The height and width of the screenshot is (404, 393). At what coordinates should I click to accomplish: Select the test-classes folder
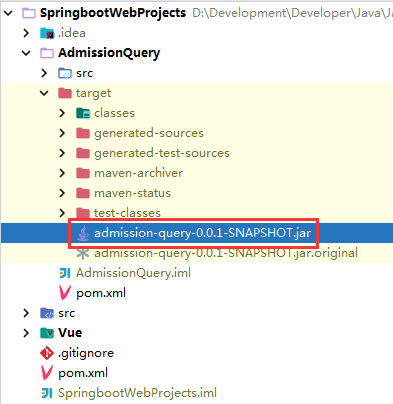coord(127,213)
